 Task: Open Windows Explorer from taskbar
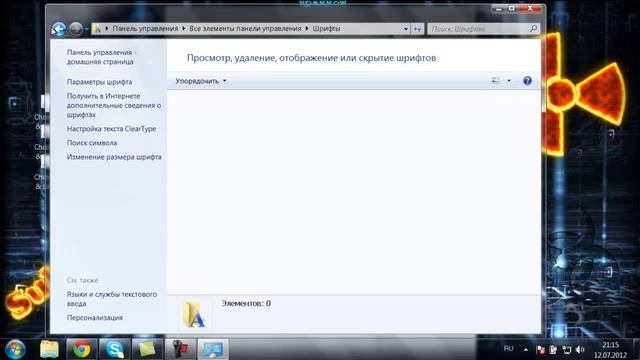tap(49, 349)
